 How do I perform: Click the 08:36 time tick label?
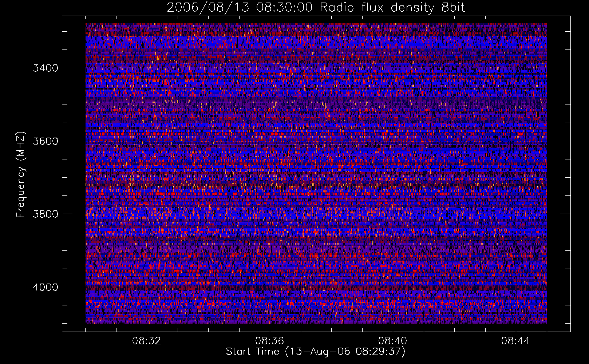tap(270, 341)
